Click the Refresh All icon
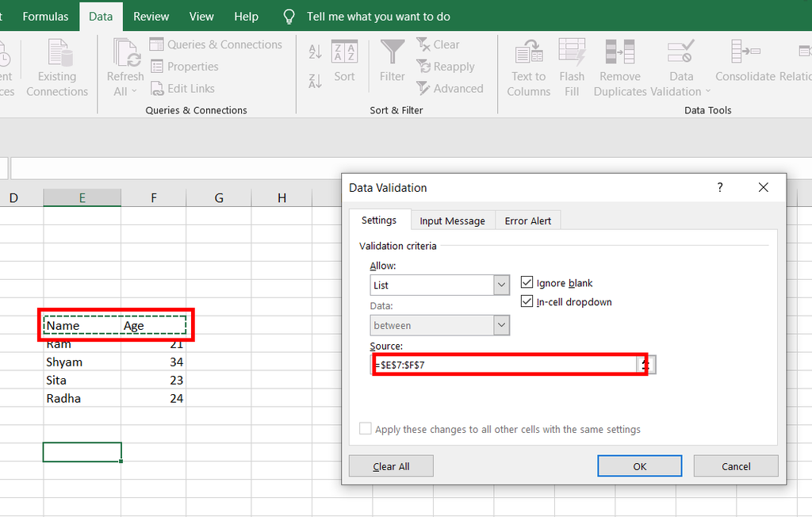This screenshot has width=812, height=517. (x=125, y=54)
